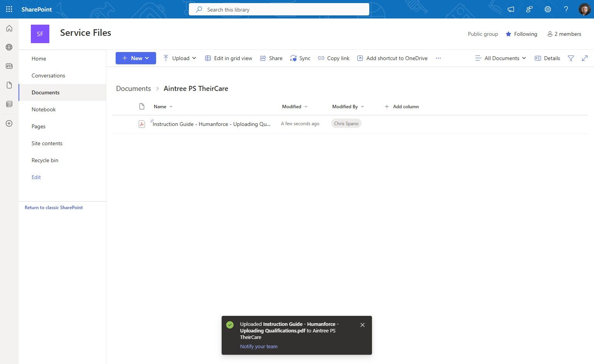Viewport: 594px width, 364px height.
Task: Open the My files page icon in app bar
Action: tap(9, 85)
